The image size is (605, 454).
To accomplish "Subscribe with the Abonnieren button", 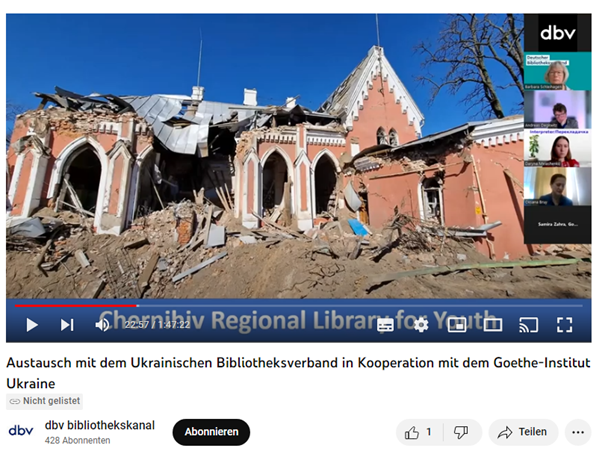I will click(x=211, y=432).
